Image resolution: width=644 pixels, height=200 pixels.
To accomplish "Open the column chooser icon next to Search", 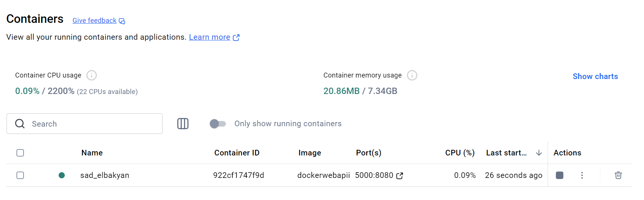I will point(183,124).
